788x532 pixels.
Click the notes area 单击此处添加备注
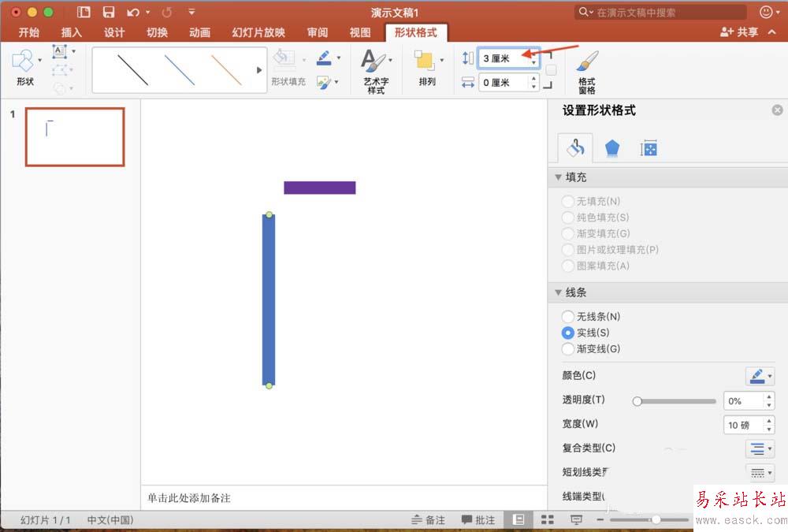(189, 498)
